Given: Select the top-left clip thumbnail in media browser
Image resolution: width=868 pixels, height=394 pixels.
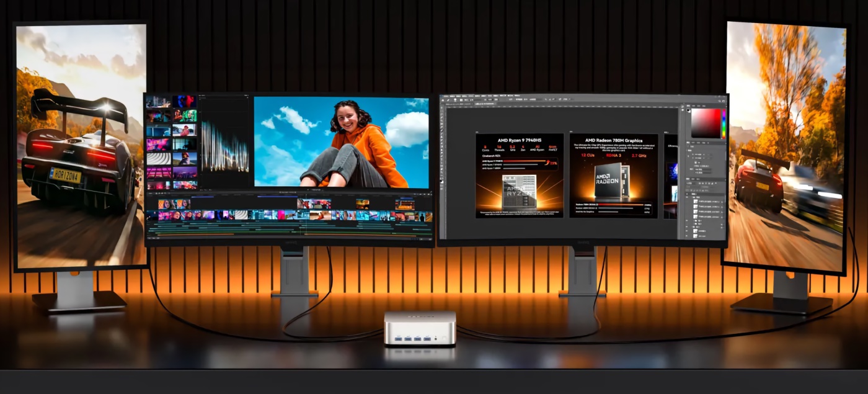Looking at the screenshot, I should pos(159,102).
